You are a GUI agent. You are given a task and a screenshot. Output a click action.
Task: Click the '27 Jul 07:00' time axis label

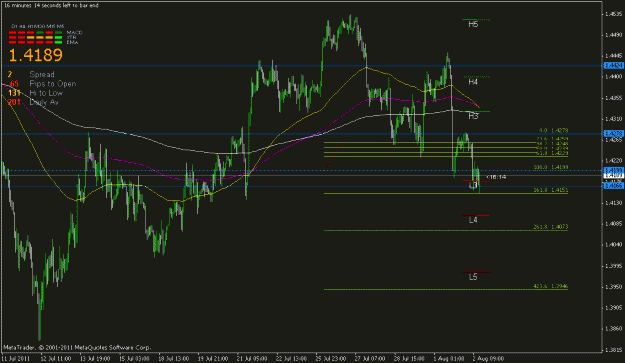pyautogui.click(x=370, y=359)
